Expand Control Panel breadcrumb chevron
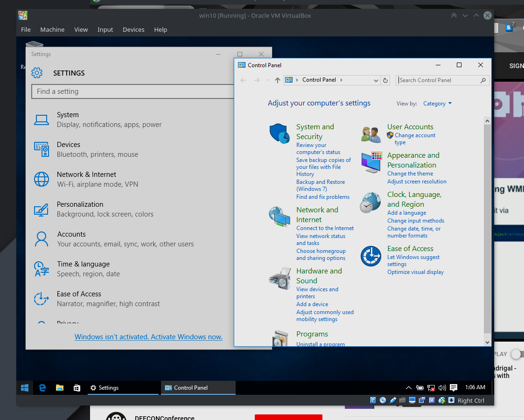Image resolution: width=524 pixels, height=420 pixels. (341, 80)
